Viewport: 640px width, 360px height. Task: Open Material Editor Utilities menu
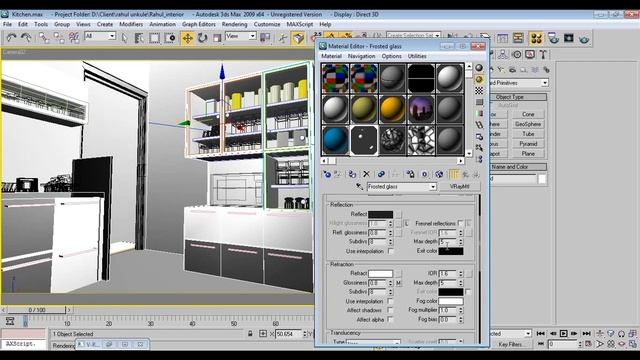417,56
